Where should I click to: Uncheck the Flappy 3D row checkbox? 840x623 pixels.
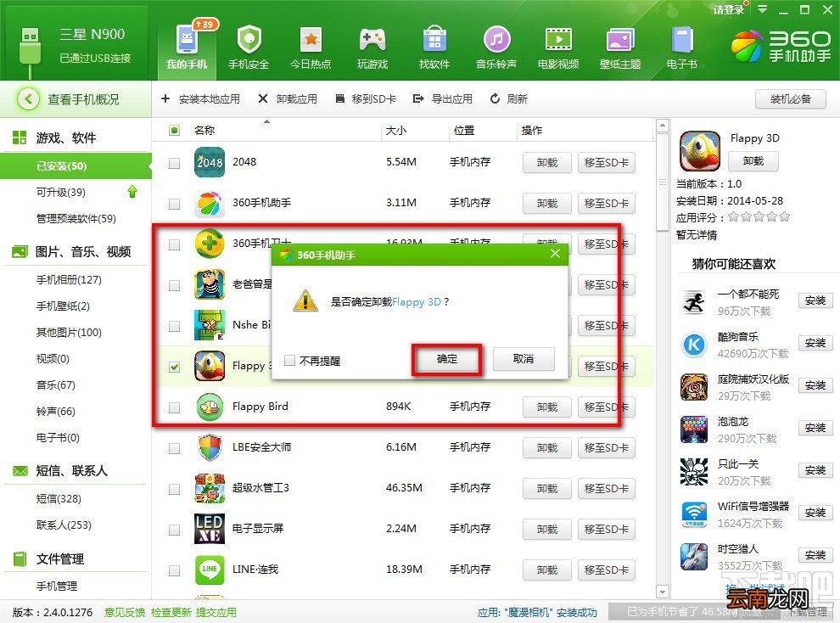click(x=174, y=367)
